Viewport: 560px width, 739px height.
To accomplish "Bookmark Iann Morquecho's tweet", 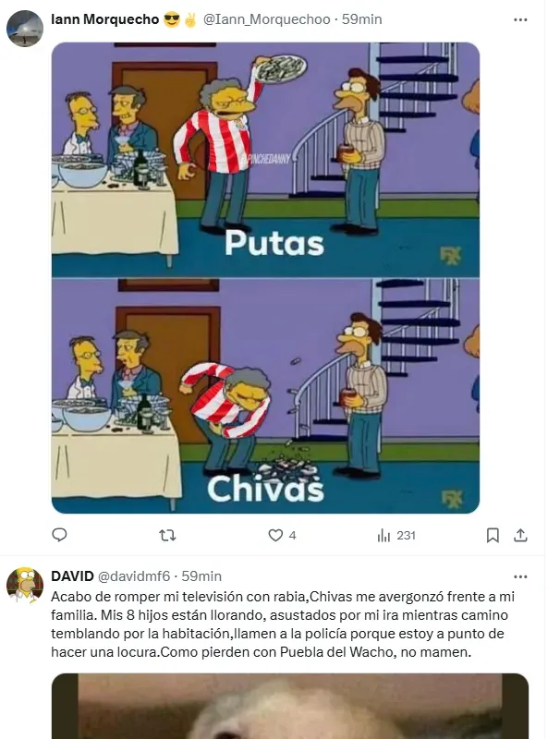I will [x=493, y=536].
